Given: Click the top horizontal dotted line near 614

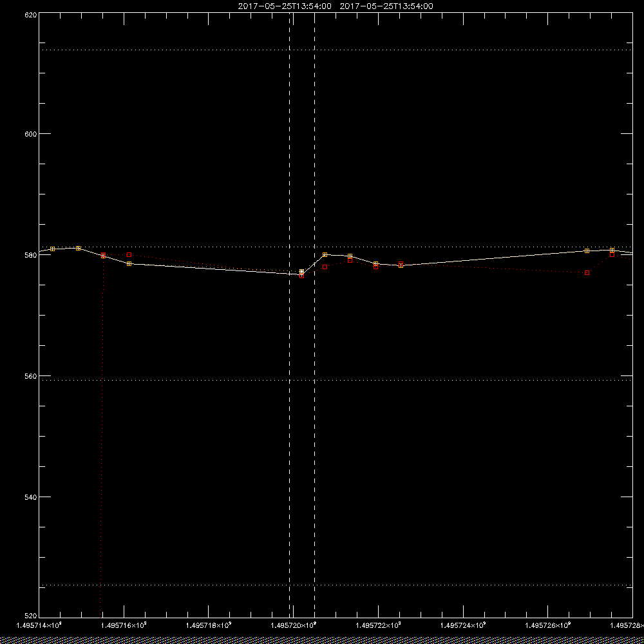Looking at the screenshot, I should tap(336, 50).
